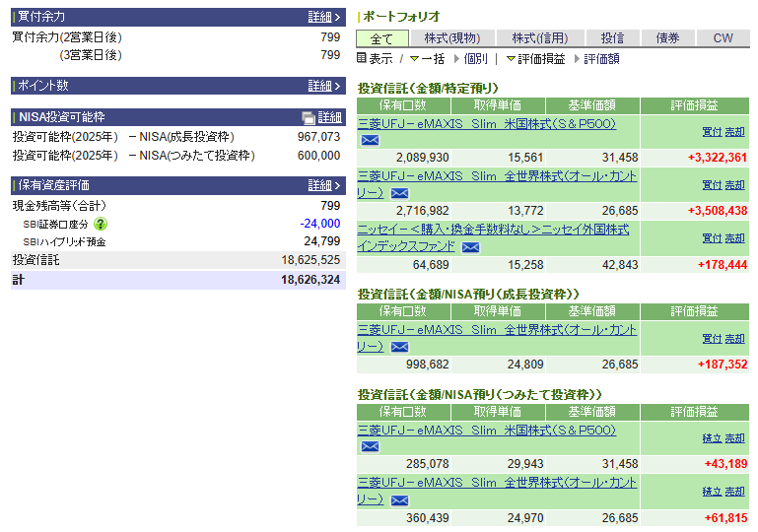Click 評価損益 value +43,189
Image resolution: width=758 pixels, height=532 pixels.
pos(725,464)
